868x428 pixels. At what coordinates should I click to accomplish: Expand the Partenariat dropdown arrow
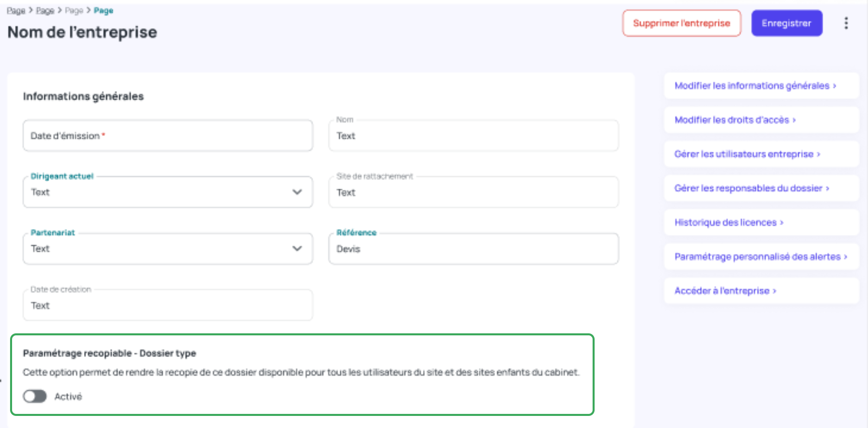click(x=297, y=248)
